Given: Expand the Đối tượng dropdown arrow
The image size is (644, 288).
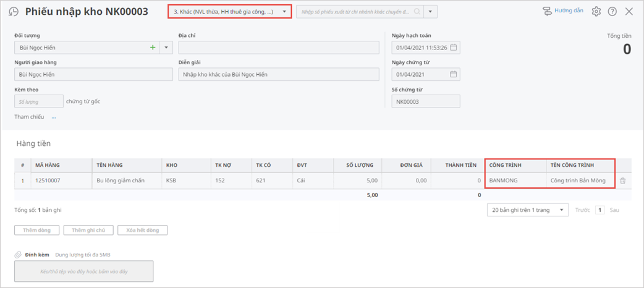Looking at the screenshot, I should [166, 48].
